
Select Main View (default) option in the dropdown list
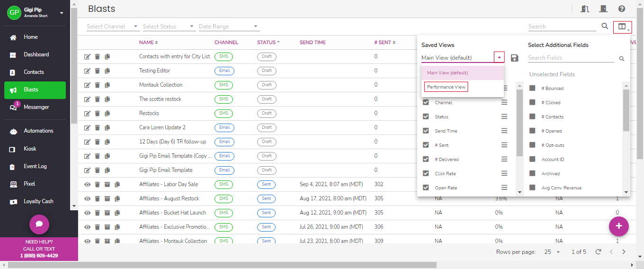click(x=463, y=73)
